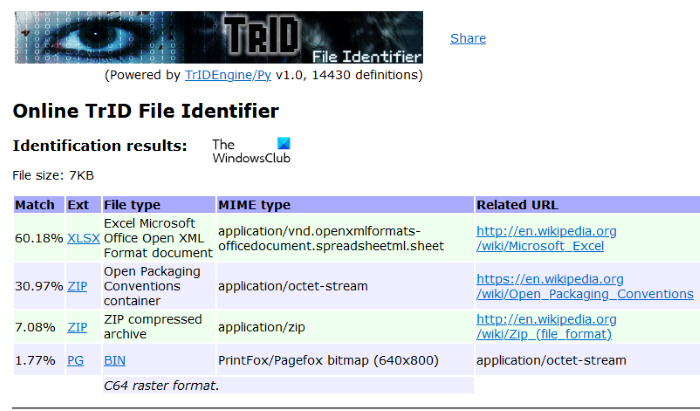Click the TrID File Identifier banner image
700x411 pixels.
click(x=218, y=37)
